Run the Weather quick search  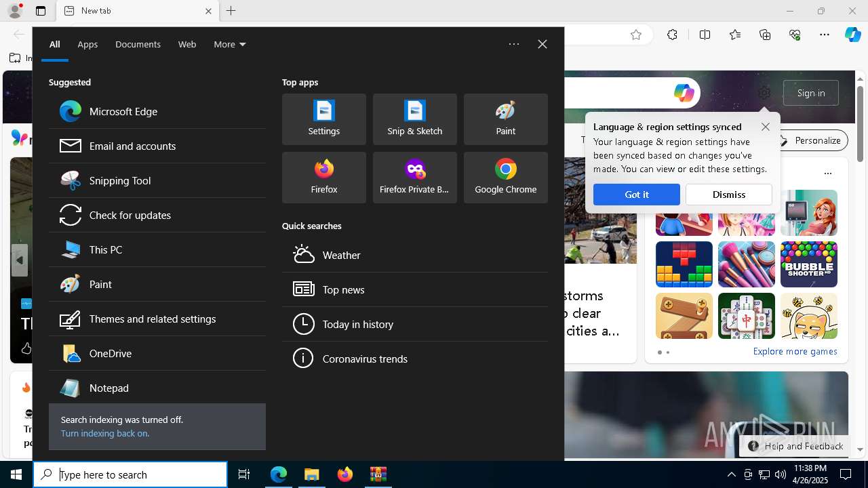pos(415,255)
